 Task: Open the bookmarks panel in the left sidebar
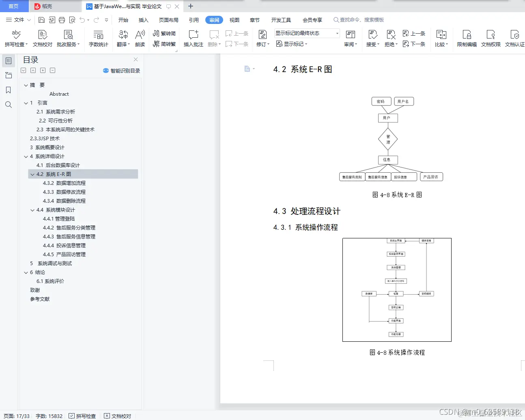point(9,90)
